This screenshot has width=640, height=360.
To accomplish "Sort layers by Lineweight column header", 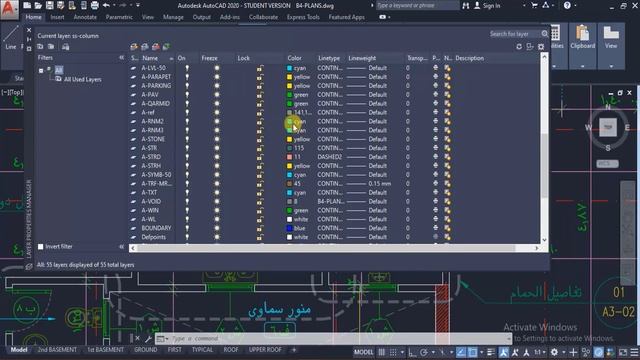I will click(x=362, y=58).
